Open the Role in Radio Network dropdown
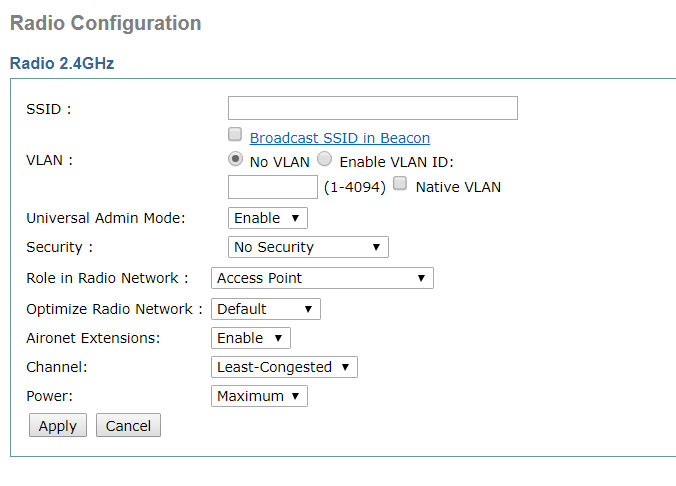 [x=322, y=278]
